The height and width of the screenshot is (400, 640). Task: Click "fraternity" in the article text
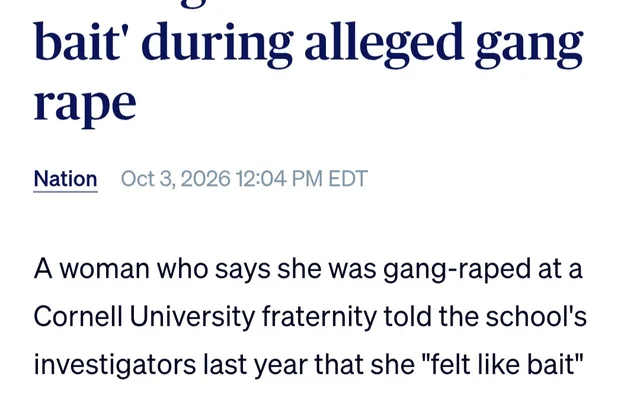(x=319, y=318)
